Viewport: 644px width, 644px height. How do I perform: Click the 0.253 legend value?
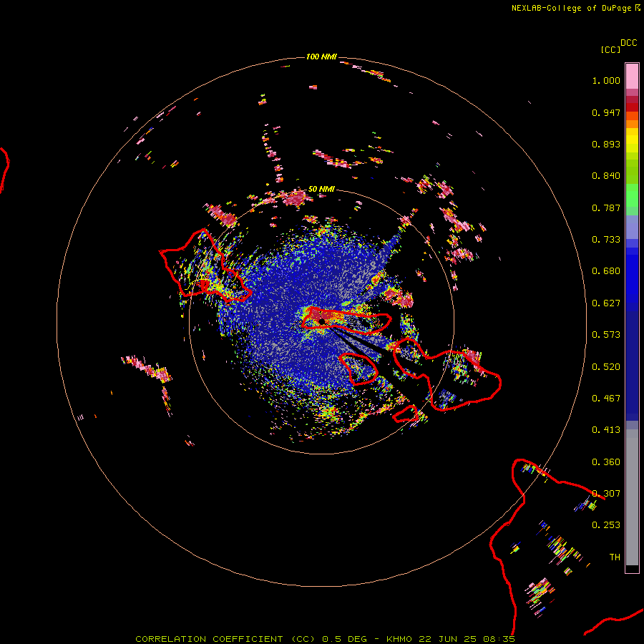click(x=606, y=525)
